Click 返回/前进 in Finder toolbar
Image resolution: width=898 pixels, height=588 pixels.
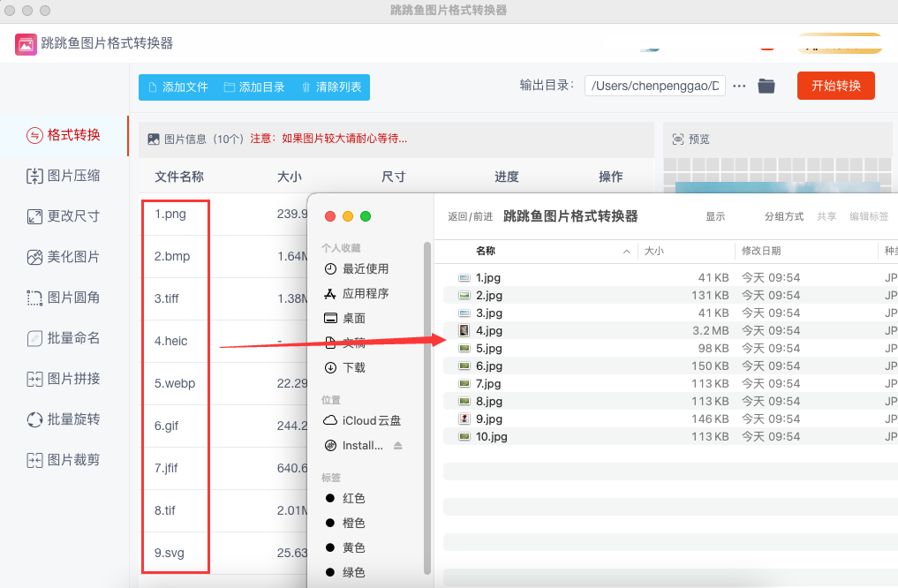tap(470, 216)
